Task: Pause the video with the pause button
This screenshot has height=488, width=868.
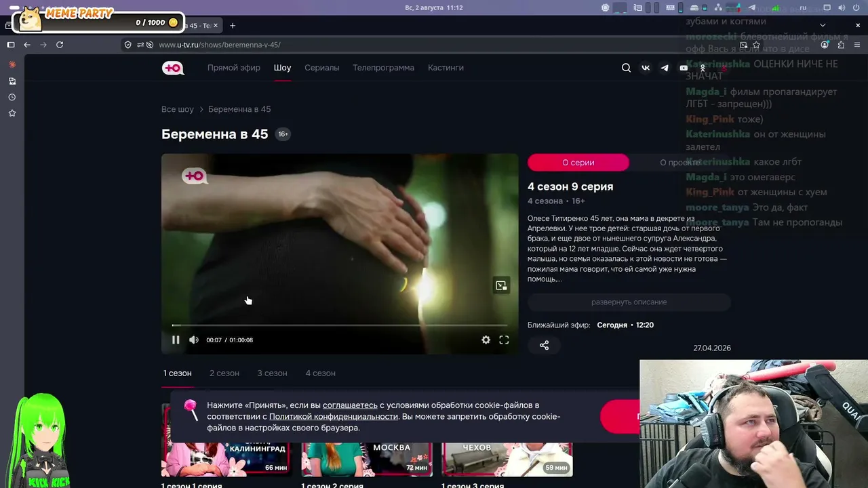Action: pyautogui.click(x=176, y=340)
